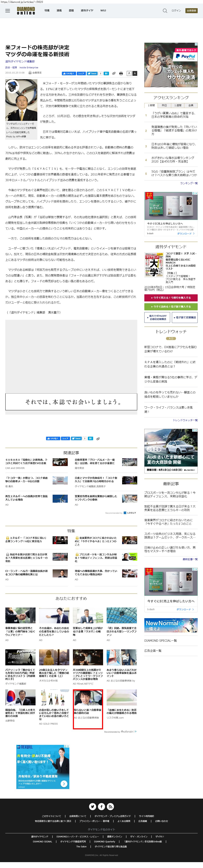Expand the ランキング一覧 link
The height and width of the screenshot is (868, 203).
point(189,183)
